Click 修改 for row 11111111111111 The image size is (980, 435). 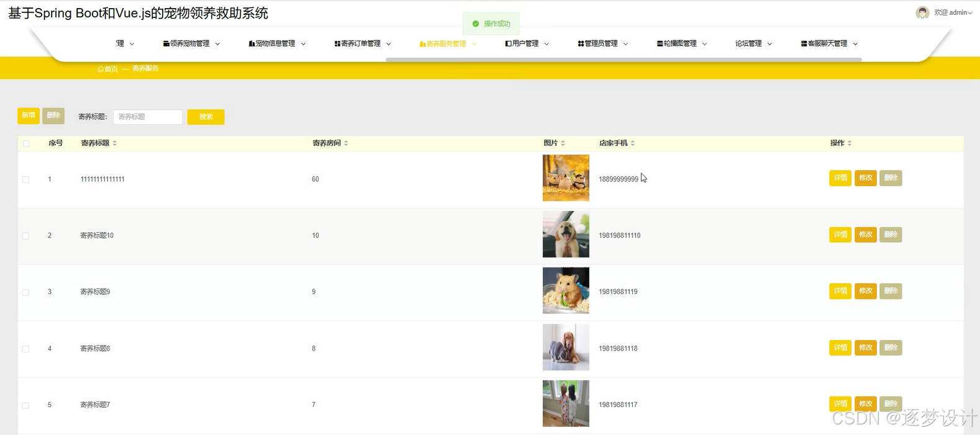click(866, 178)
